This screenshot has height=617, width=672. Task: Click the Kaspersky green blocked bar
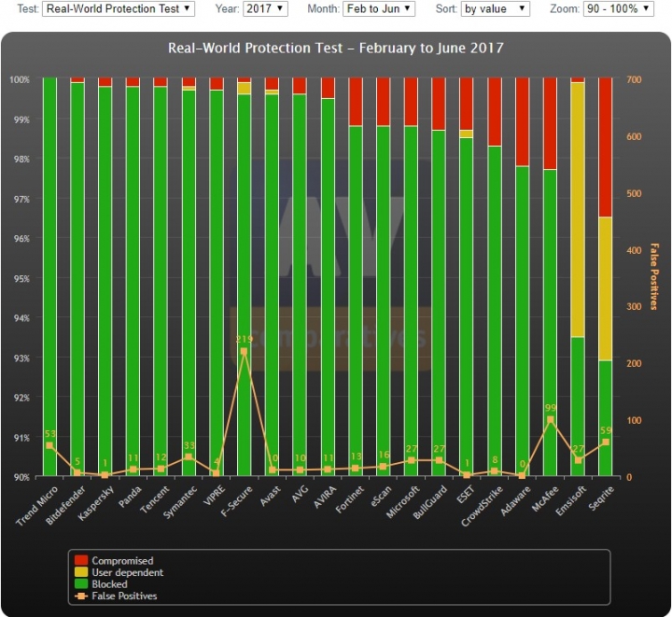pyautogui.click(x=105, y=281)
